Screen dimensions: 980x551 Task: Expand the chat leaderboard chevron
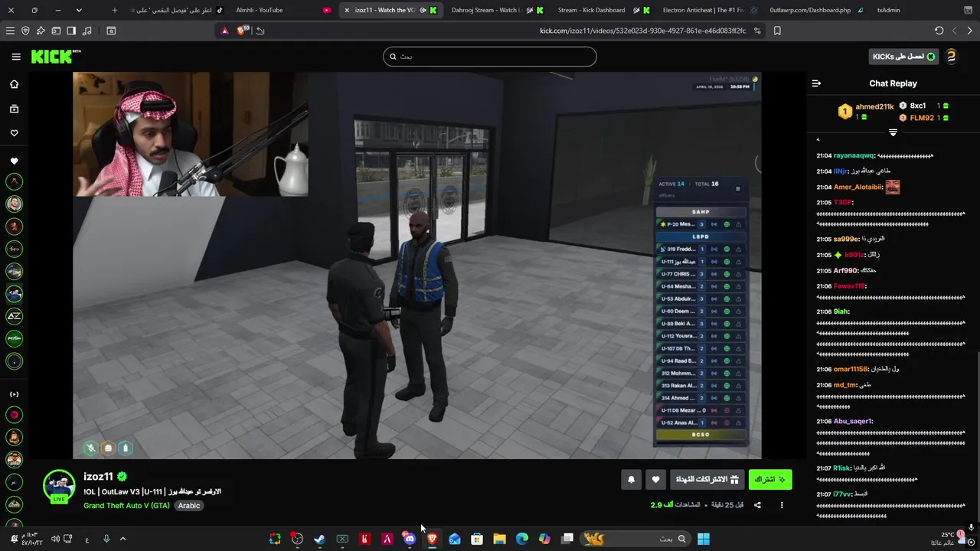coord(893,133)
